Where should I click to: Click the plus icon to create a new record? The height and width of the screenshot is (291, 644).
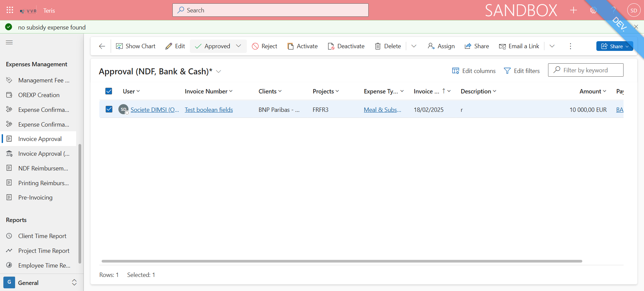tap(574, 10)
